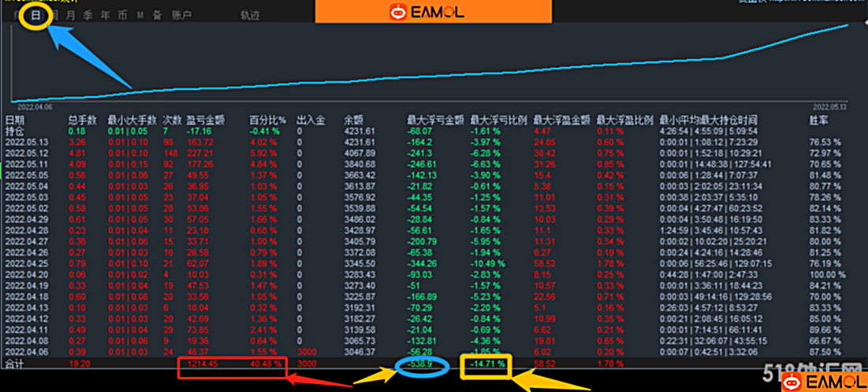868x392 pixels.
Task: Select the 日 (daily) period tab
Action: coord(34,15)
